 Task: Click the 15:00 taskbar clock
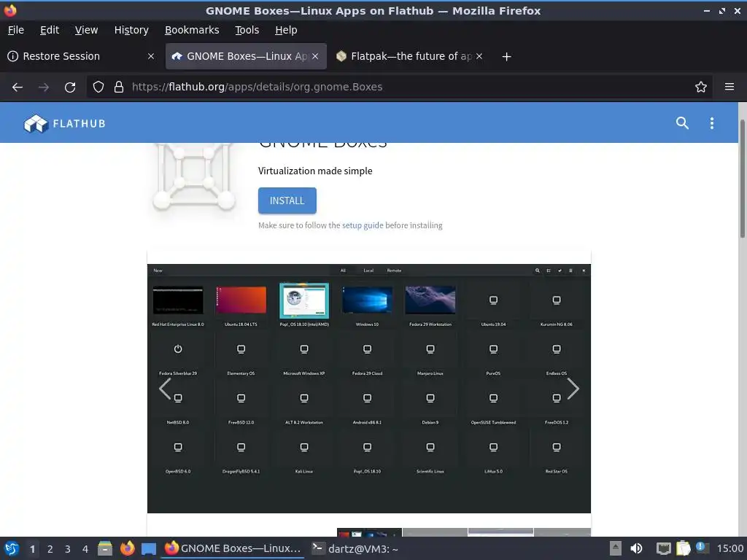pyautogui.click(x=730, y=548)
